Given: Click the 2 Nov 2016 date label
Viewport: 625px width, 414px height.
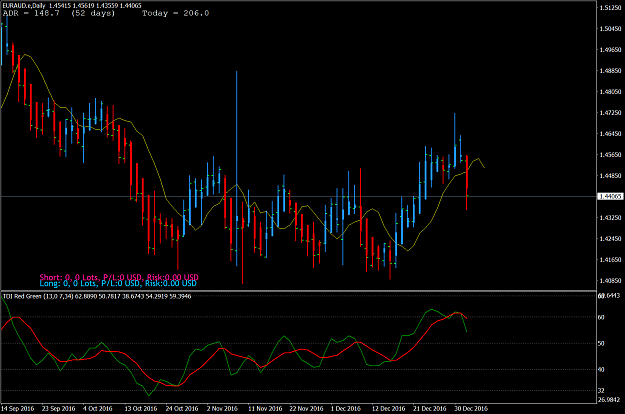Looking at the screenshot, I should [222, 408].
